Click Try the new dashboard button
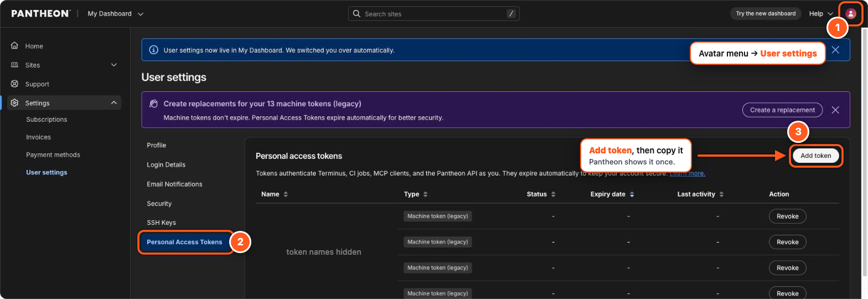The width and height of the screenshot is (868, 299). [766, 14]
